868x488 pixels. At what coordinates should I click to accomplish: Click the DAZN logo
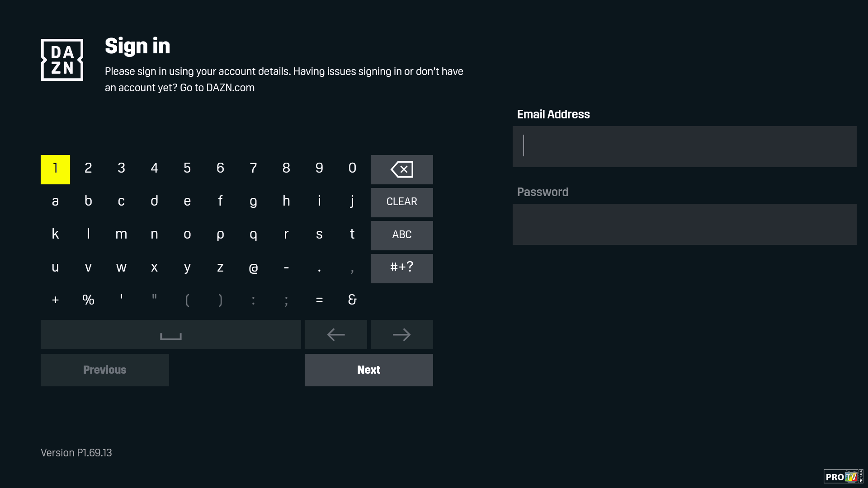click(x=62, y=60)
